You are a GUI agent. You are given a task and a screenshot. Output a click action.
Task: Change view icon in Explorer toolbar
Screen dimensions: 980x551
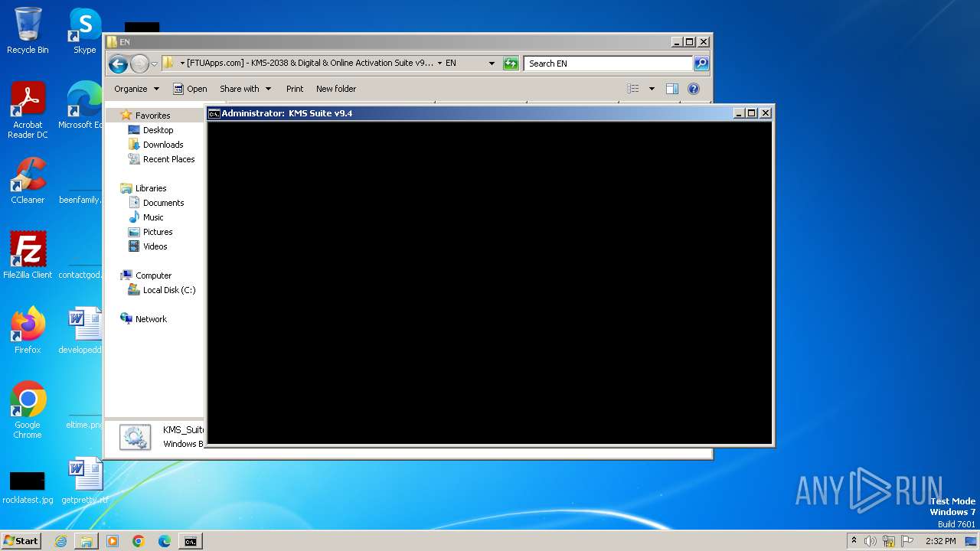[x=633, y=89]
